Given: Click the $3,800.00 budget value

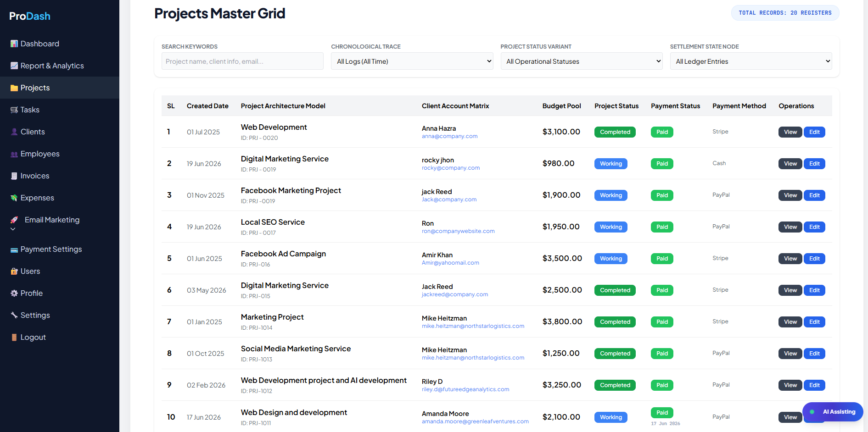Looking at the screenshot, I should pos(562,321).
